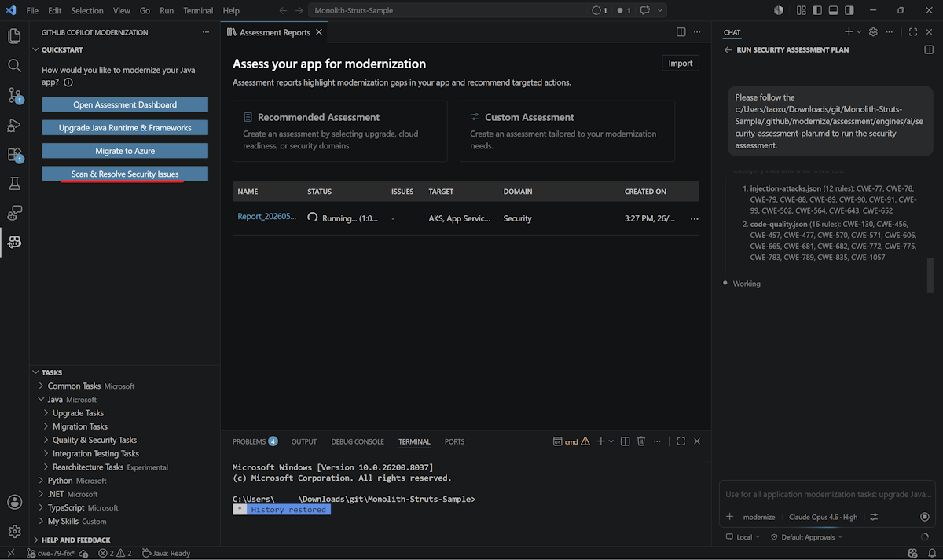
Task: Open the chat tools configuration icon
Action: pyautogui.click(x=874, y=517)
